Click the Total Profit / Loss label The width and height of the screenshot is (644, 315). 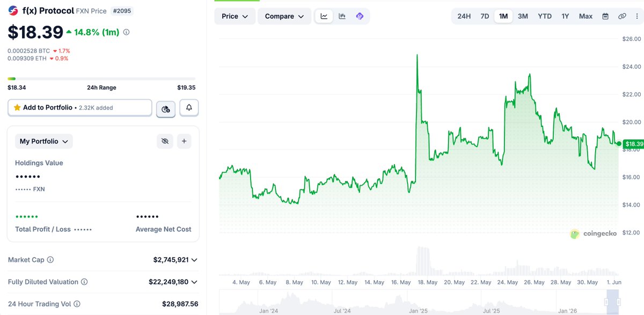point(43,229)
